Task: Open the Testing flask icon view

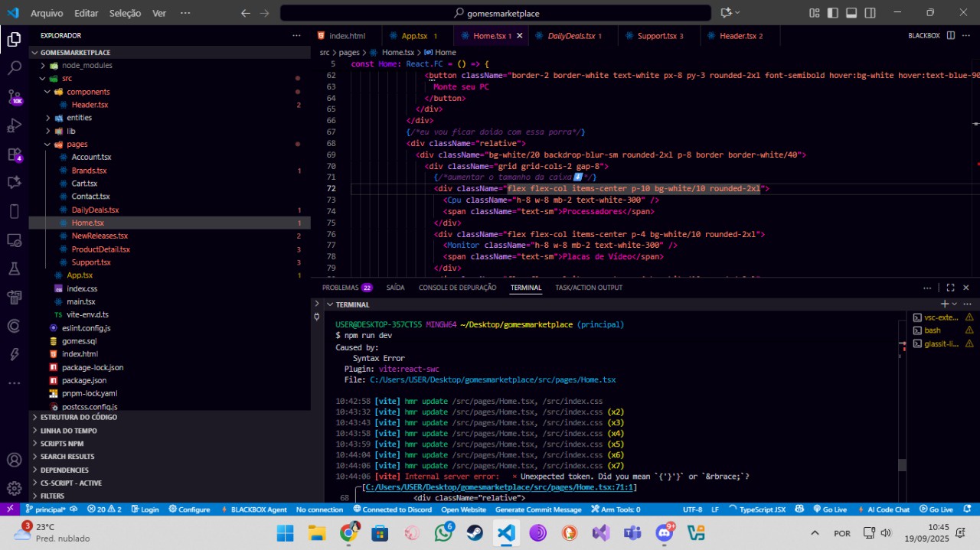Action: [14, 268]
